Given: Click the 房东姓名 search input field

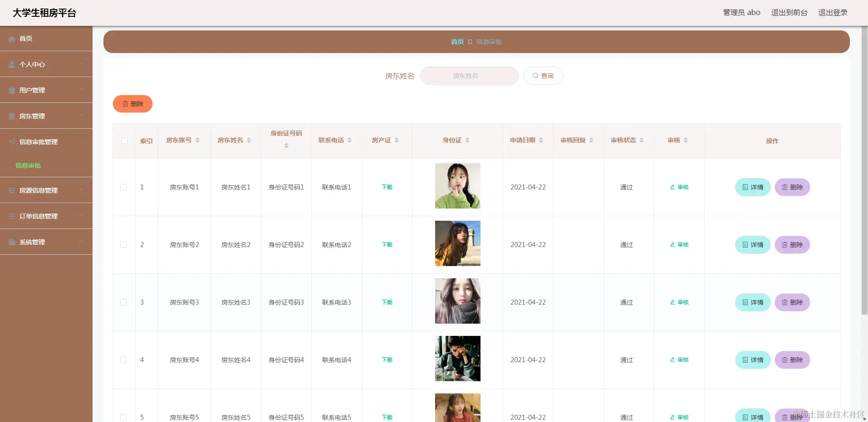Looking at the screenshot, I should tap(469, 76).
